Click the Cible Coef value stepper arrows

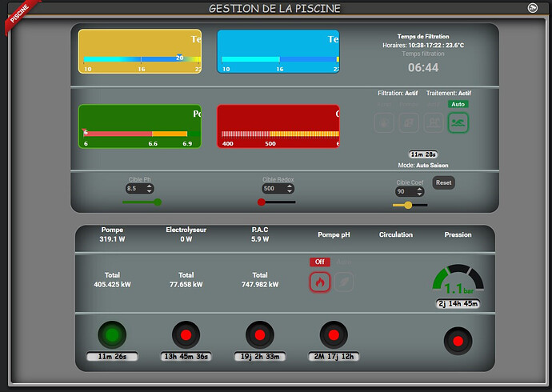click(422, 192)
